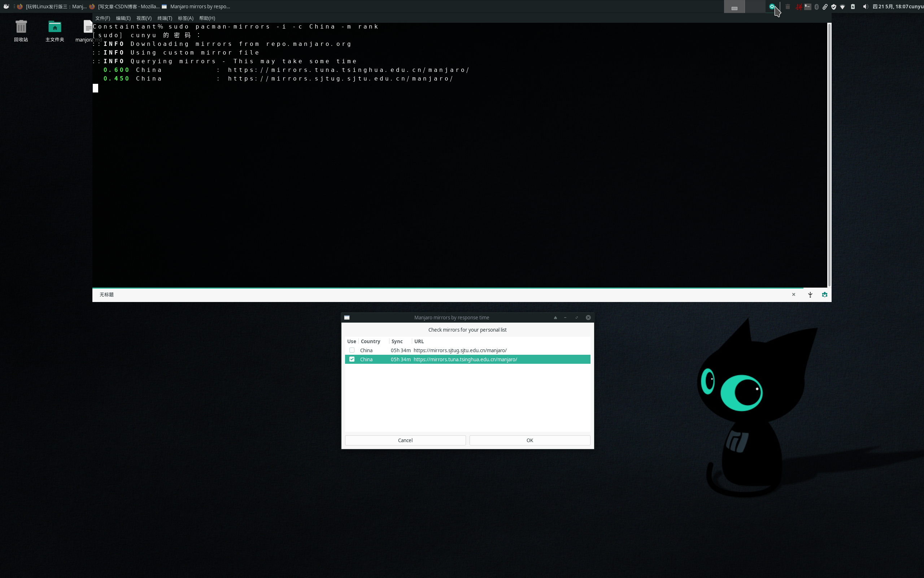Minimize the Manjaro mirrors dialog
924x578 pixels.
(565, 318)
